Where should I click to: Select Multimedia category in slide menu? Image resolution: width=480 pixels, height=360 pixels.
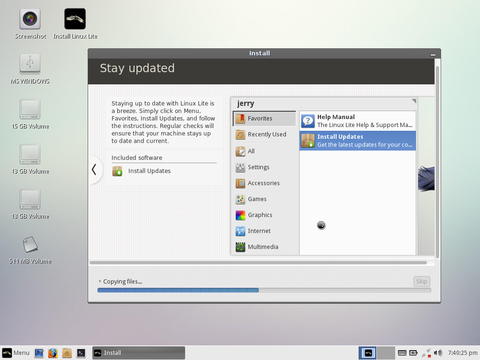click(x=264, y=247)
